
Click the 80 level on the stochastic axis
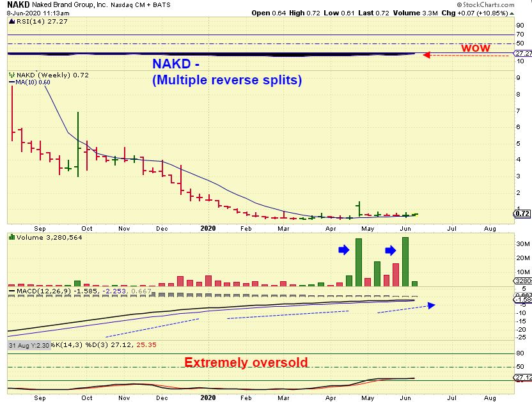coord(520,353)
